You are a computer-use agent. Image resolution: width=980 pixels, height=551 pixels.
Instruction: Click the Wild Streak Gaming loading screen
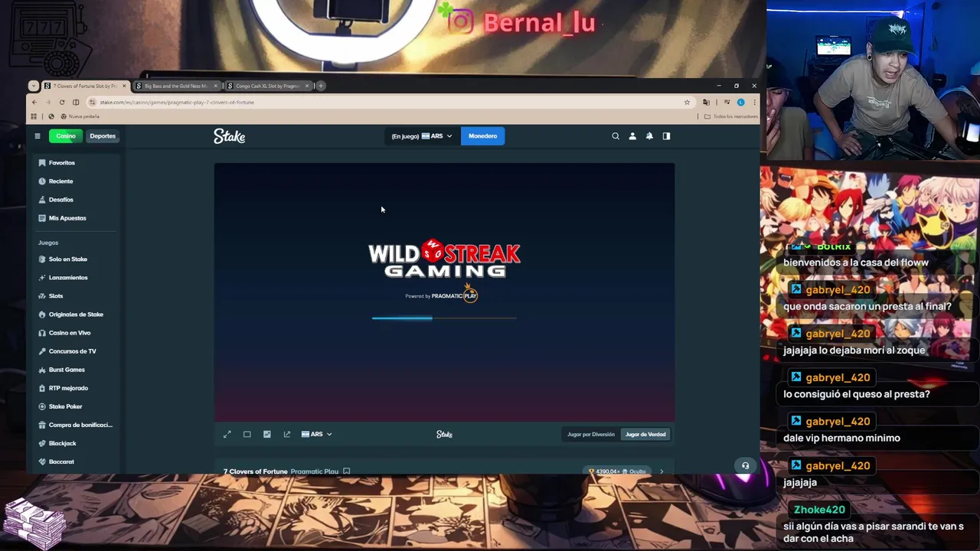[x=444, y=292]
